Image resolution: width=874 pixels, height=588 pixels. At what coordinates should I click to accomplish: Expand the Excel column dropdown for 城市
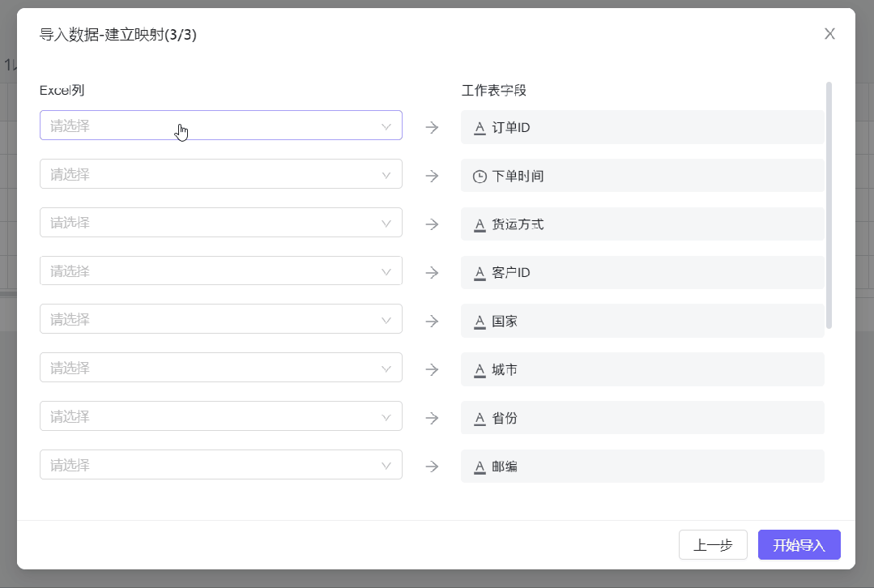[220, 368]
